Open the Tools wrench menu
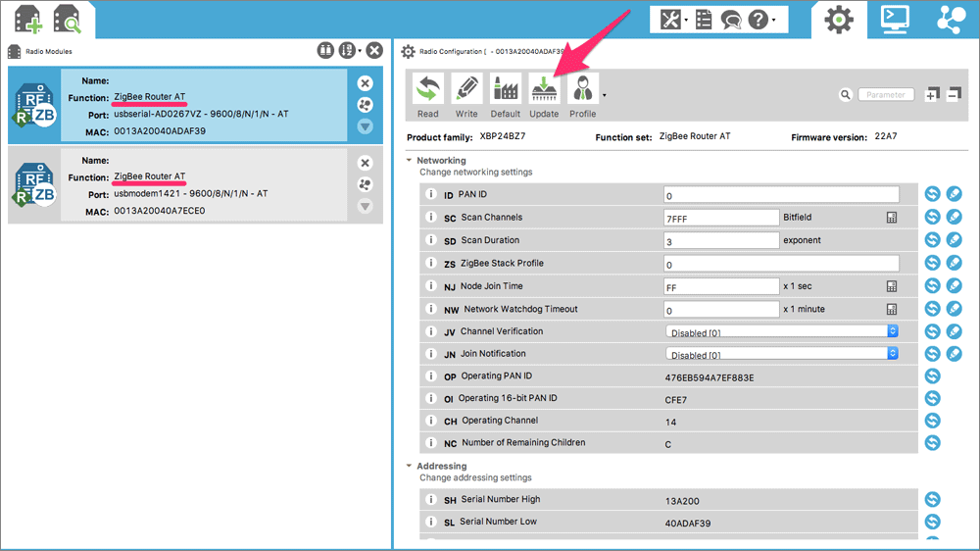The height and width of the screenshot is (551, 980). click(x=670, y=20)
